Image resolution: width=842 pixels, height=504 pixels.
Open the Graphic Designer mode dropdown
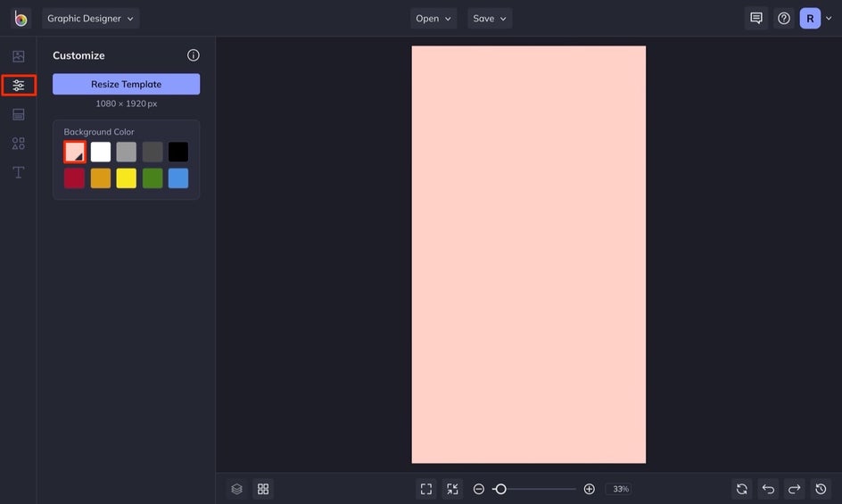[90, 18]
